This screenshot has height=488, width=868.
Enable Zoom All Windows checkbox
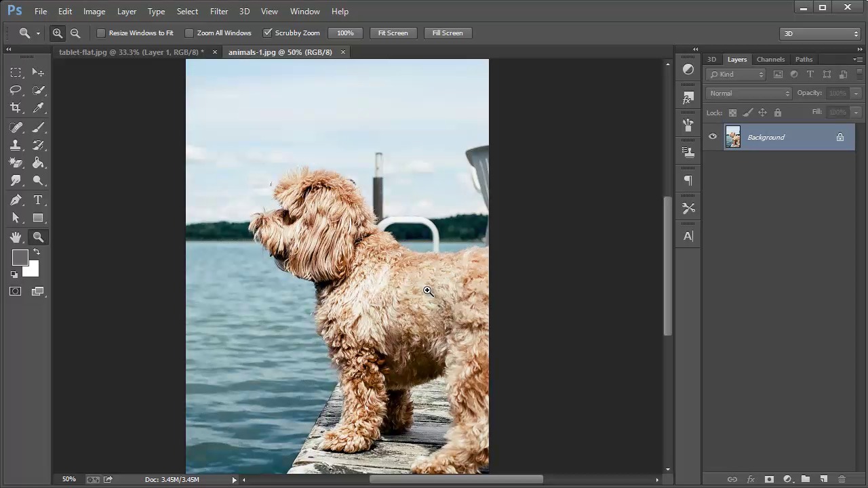(x=189, y=33)
